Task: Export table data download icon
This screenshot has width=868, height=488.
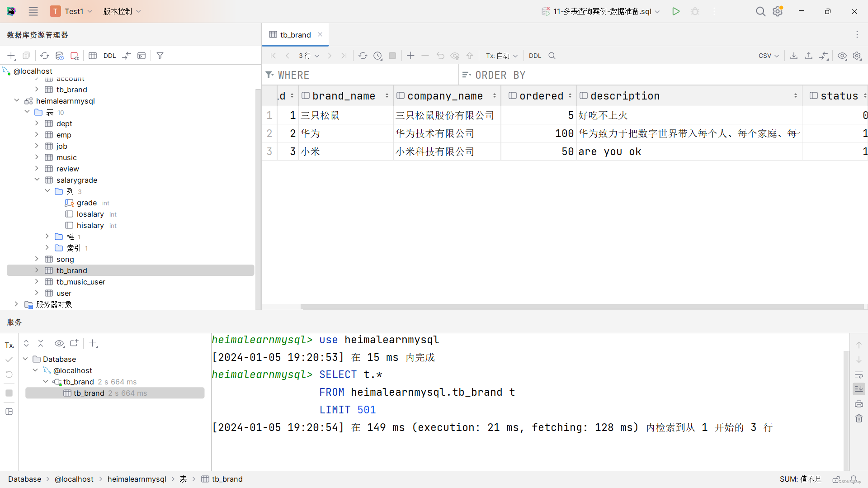Action: (x=793, y=56)
